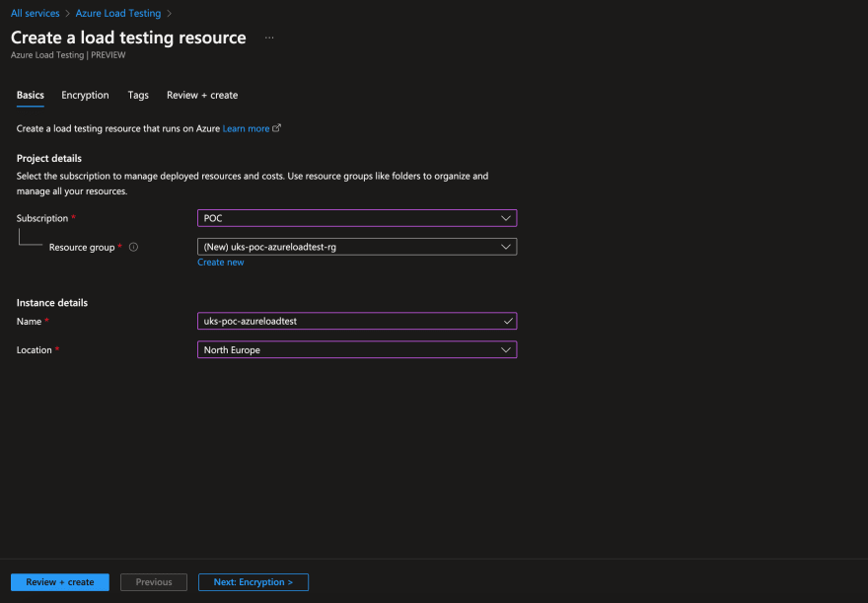This screenshot has width=868, height=603.
Task: Switch to the Review + create tab
Action: click(202, 96)
